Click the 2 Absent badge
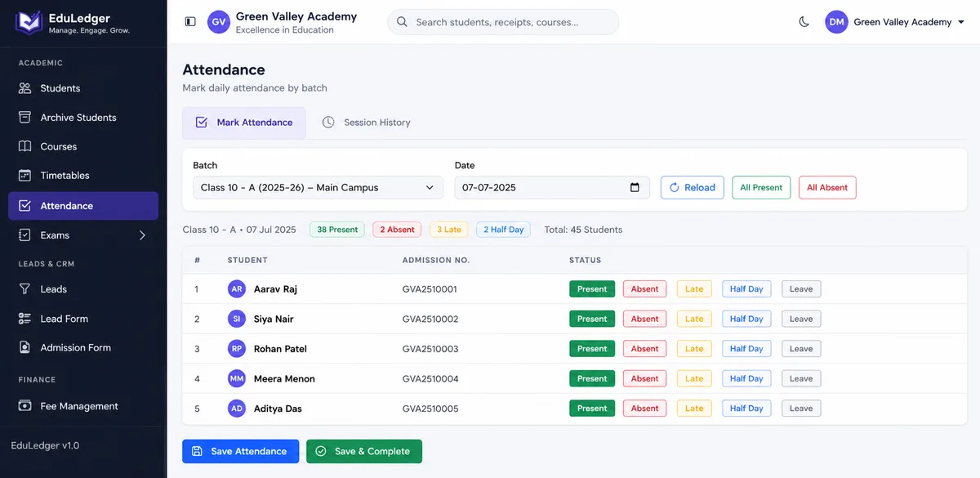Image resolution: width=980 pixels, height=478 pixels. 397,230
